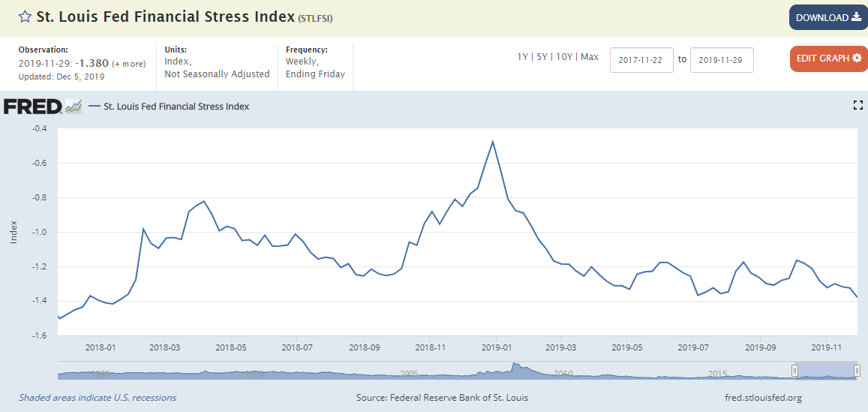Click the St. Louis Fed Financial Stress Index page title

(x=166, y=17)
